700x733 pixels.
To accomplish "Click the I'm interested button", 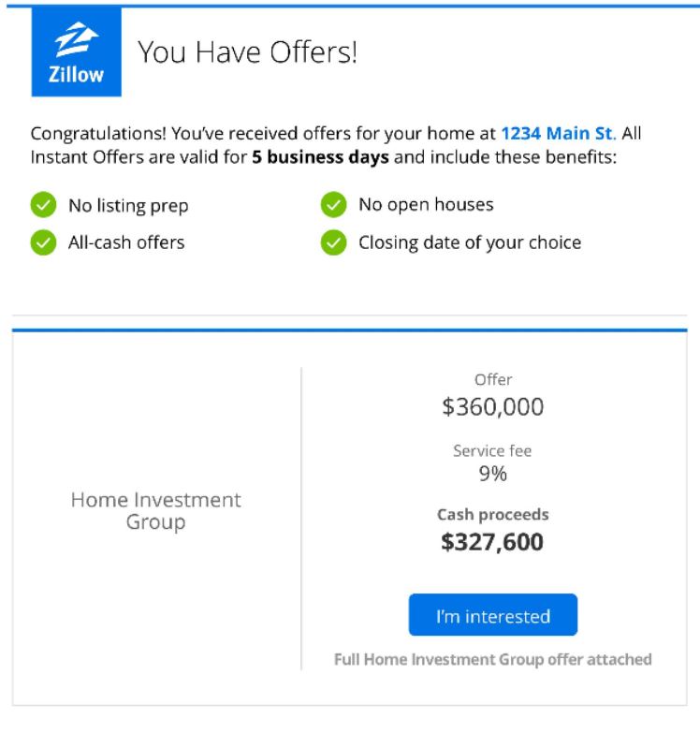I will [x=493, y=615].
